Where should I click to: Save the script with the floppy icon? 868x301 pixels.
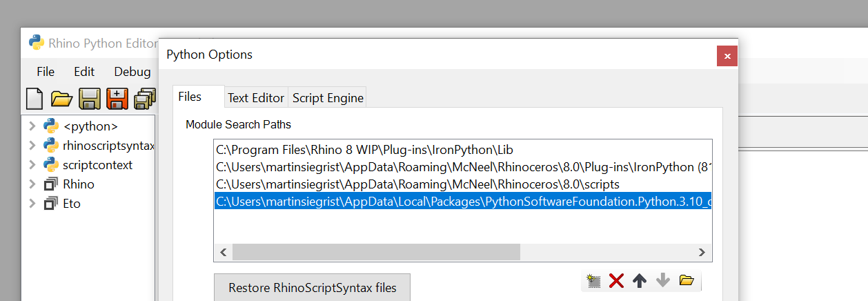90,99
